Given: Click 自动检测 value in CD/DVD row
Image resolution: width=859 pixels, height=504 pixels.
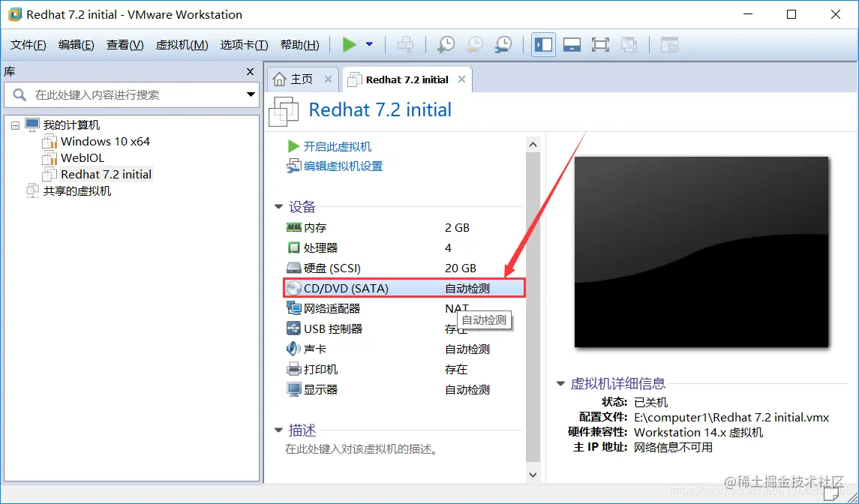Looking at the screenshot, I should pos(467,288).
